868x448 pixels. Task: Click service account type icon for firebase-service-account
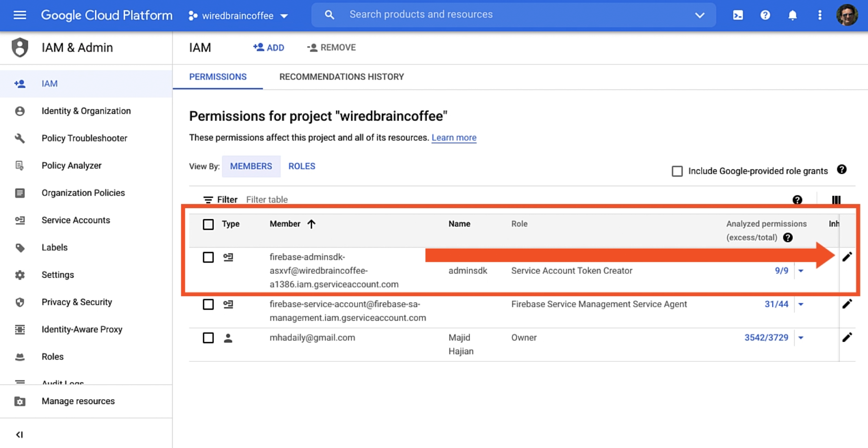(228, 304)
